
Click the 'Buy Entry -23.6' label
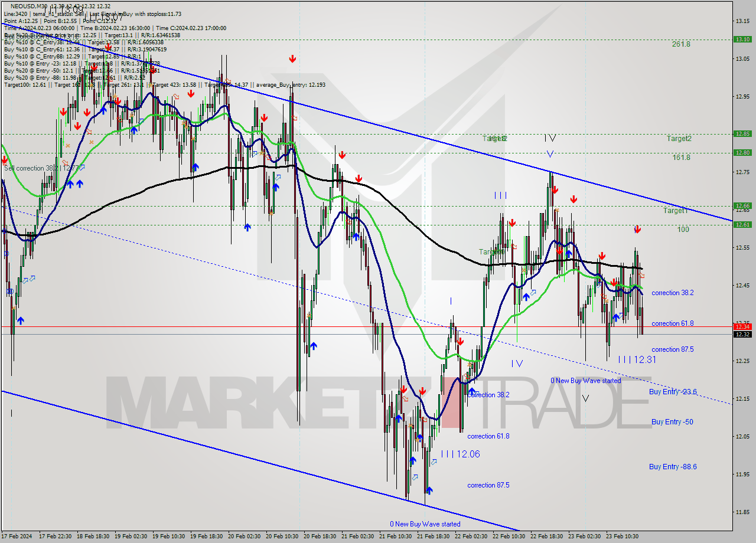tap(673, 392)
